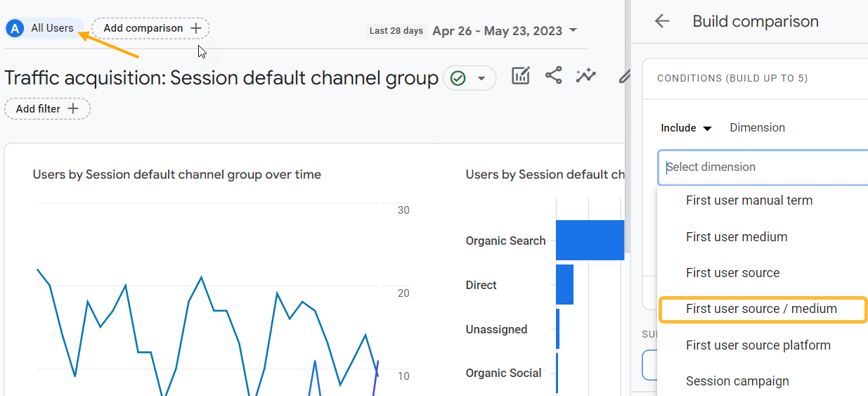
Task: Choose First user medium dimension
Action: [x=736, y=237]
